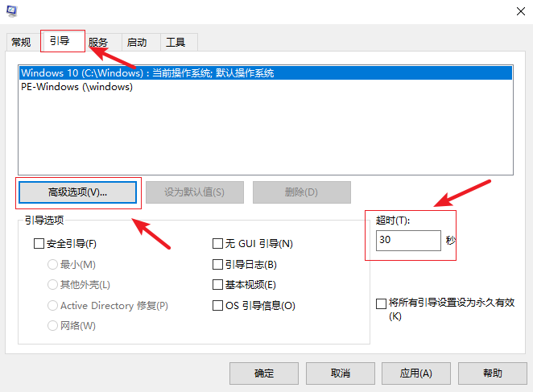The height and width of the screenshot is (392, 533).
Task: Check 将所有引导设置设为永久有效(K)
Action: coord(382,303)
